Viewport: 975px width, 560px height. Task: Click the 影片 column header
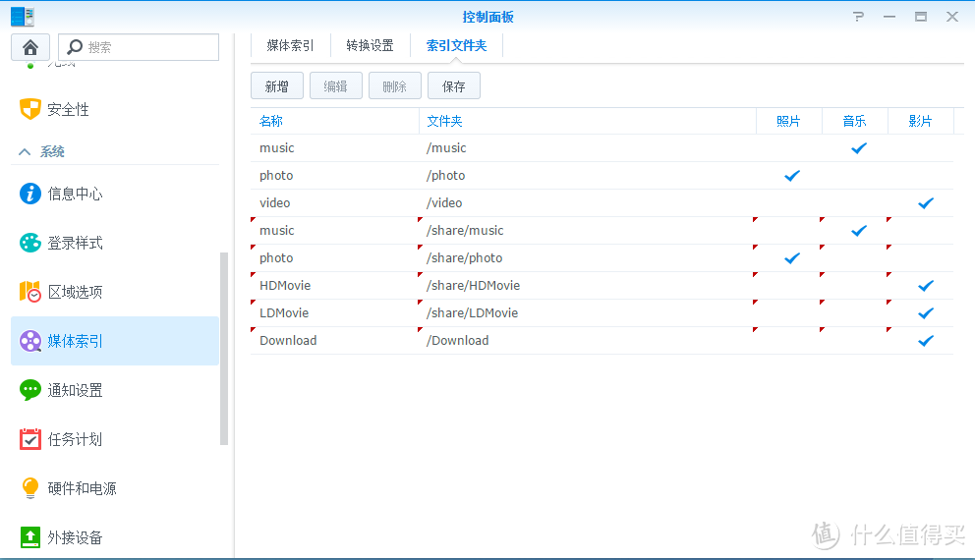(920, 121)
